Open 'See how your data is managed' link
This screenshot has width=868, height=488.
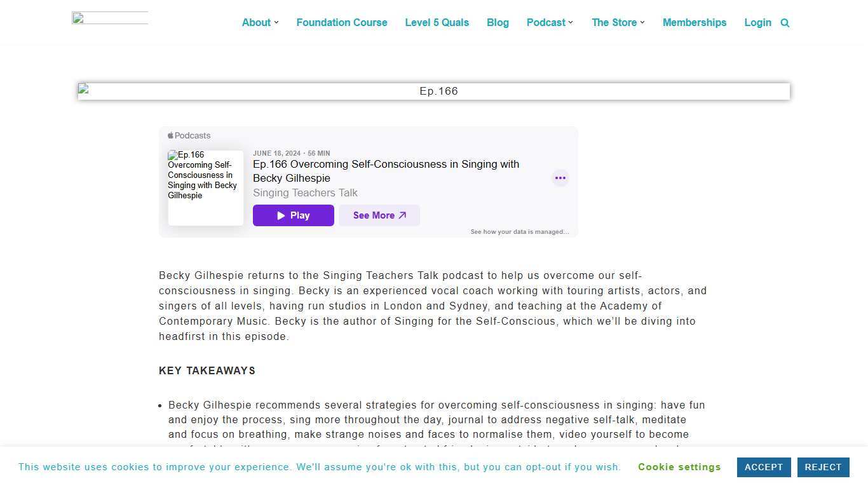[519, 232]
